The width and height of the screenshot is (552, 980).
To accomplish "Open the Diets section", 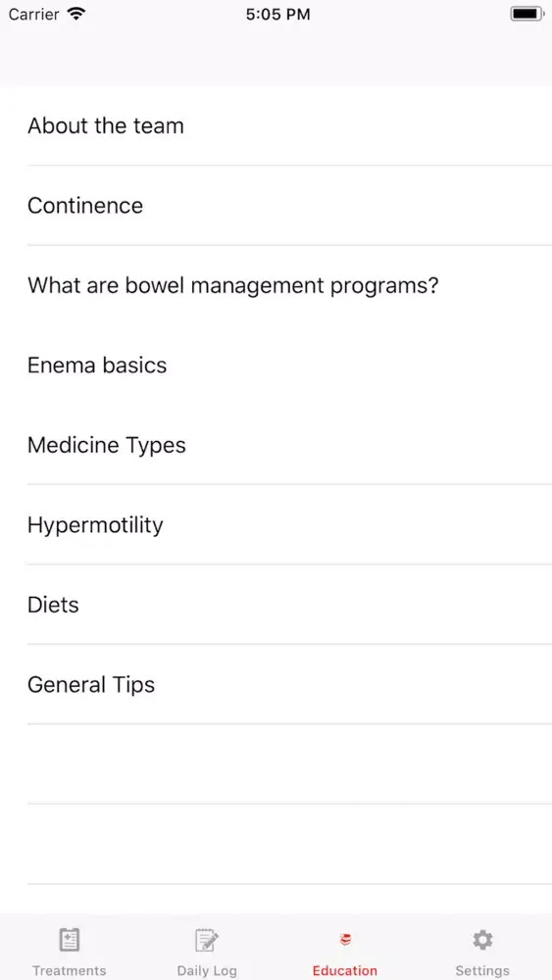I will click(276, 605).
